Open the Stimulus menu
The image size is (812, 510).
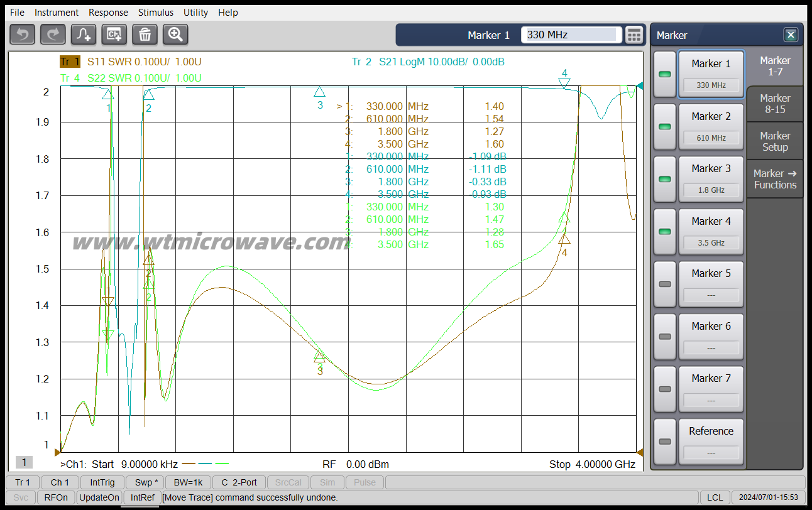pos(155,12)
